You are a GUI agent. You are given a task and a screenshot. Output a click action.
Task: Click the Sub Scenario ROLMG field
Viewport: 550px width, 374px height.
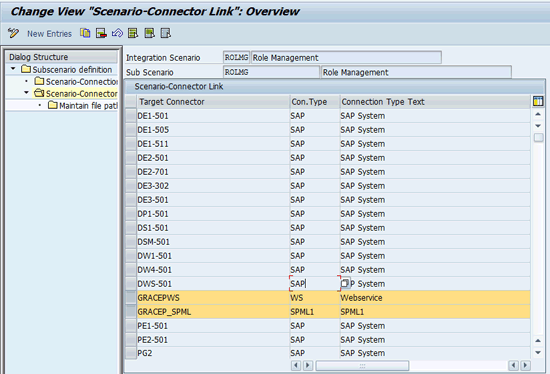click(271, 72)
